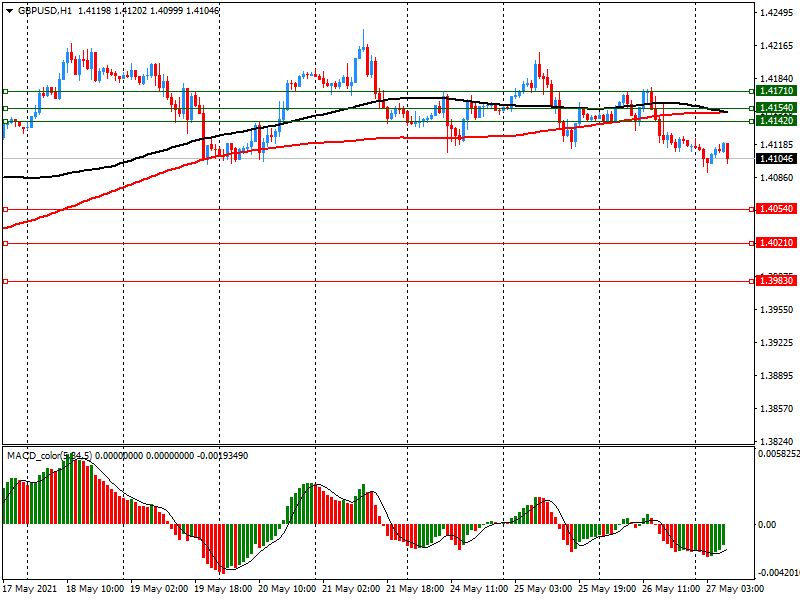Viewport: 800px width, 600px height.
Task: Click left handle of the 1.40210 line
Action: click(6, 243)
